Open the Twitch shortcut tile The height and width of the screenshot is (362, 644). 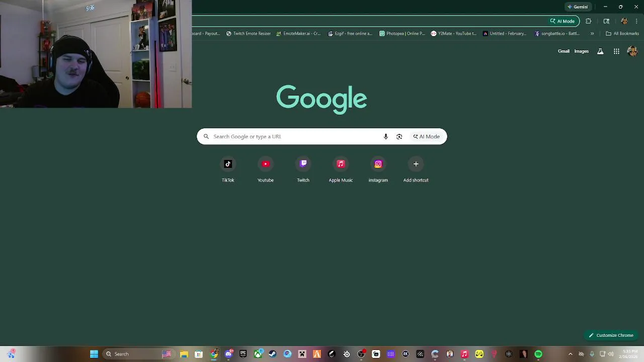(303, 169)
